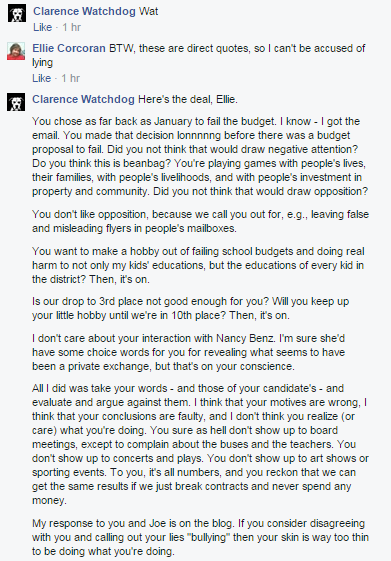The width and height of the screenshot is (391, 561).
Task: Click the "Here's the deal, Ellie." line
Action: [188, 99]
